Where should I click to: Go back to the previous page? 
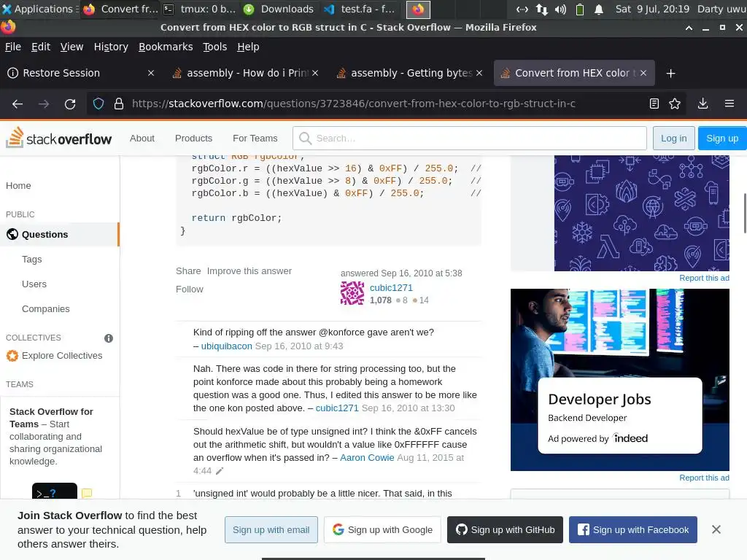(18, 104)
